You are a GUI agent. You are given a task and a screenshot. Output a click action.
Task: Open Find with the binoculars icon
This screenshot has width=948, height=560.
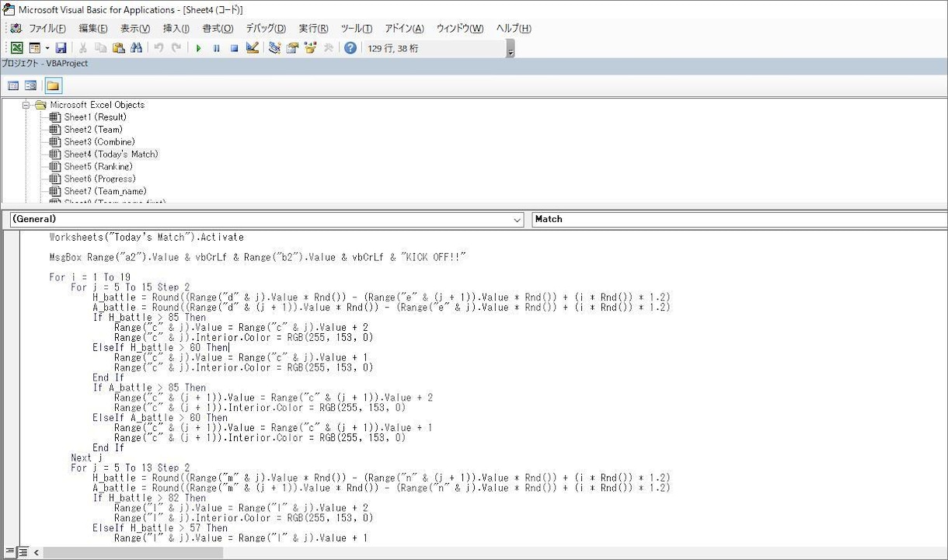point(137,48)
